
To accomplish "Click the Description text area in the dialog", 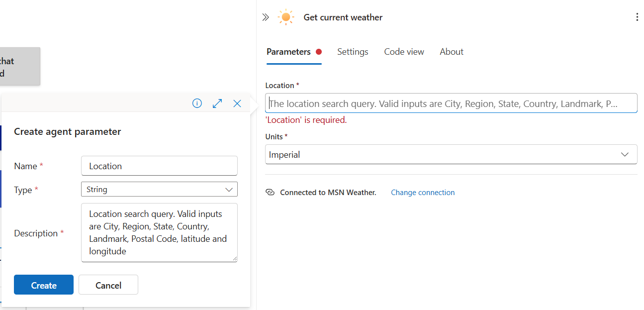I will click(x=159, y=232).
